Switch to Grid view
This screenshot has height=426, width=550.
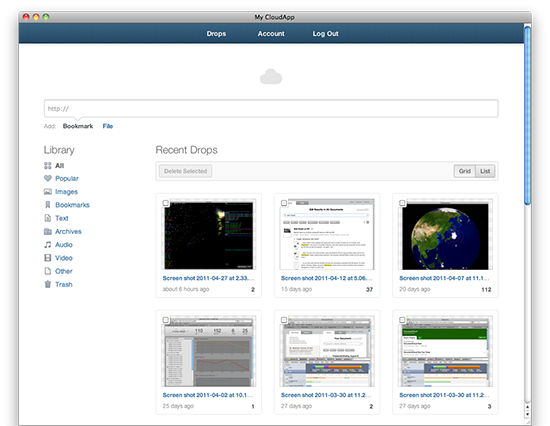(465, 171)
